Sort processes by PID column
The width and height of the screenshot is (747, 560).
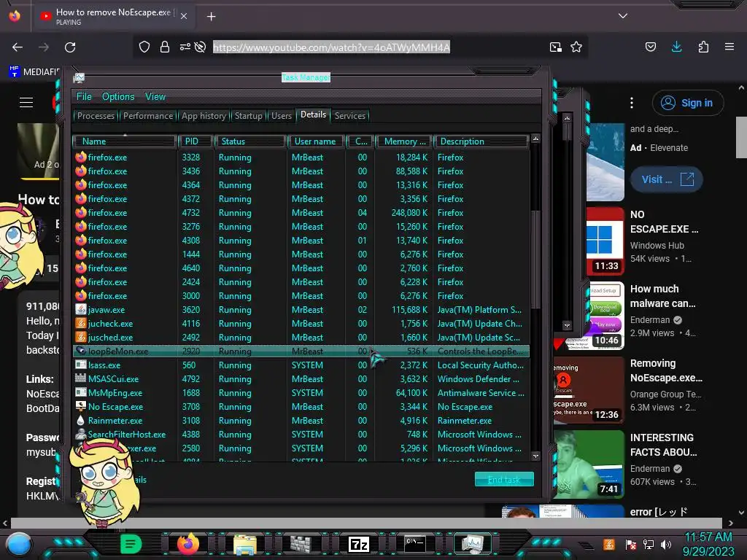pyautogui.click(x=195, y=141)
